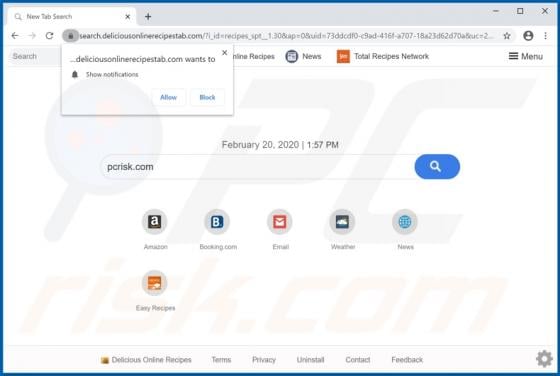Screen dimensions: 560x376
Task: Click the News toolbar icon
Action: pos(291,56)
